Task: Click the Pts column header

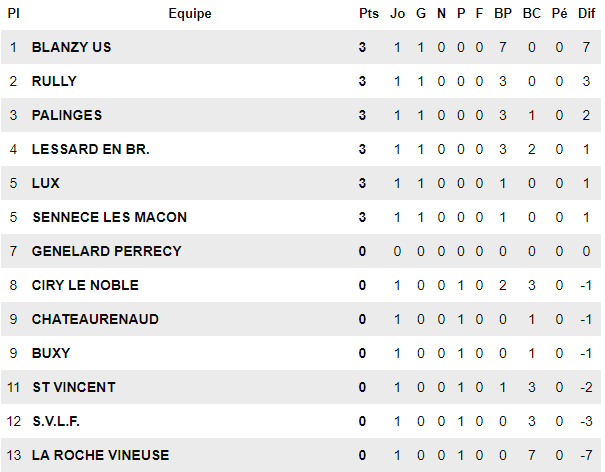Action: click(x=368, y=14)
